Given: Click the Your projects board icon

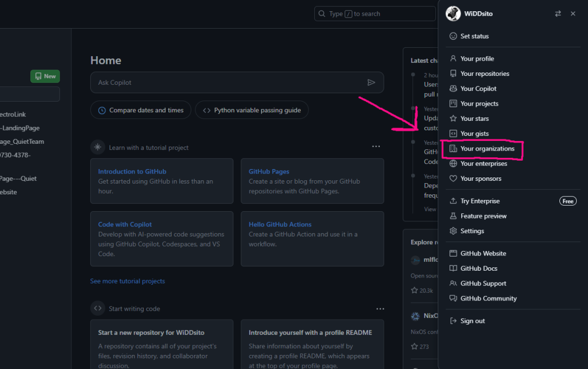Looking at the screenshot, I should [453, 103].
